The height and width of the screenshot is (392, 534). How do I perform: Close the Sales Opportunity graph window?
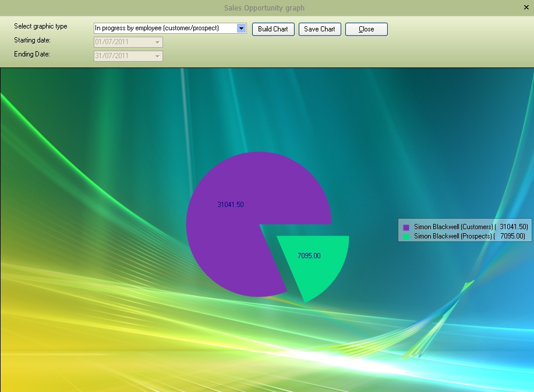[x=526, y=7]
